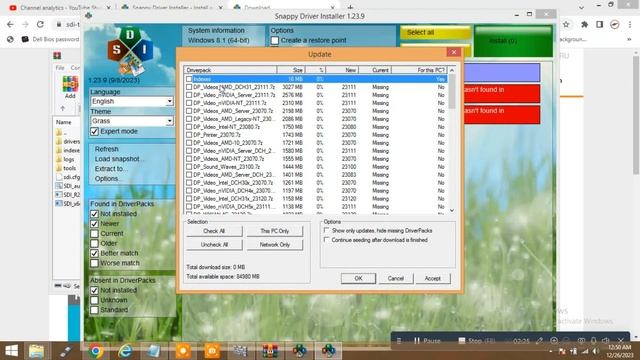Sort by the Size column header
Image resolution: width=640 pixels, height=360 pixels.
(291, 70)
